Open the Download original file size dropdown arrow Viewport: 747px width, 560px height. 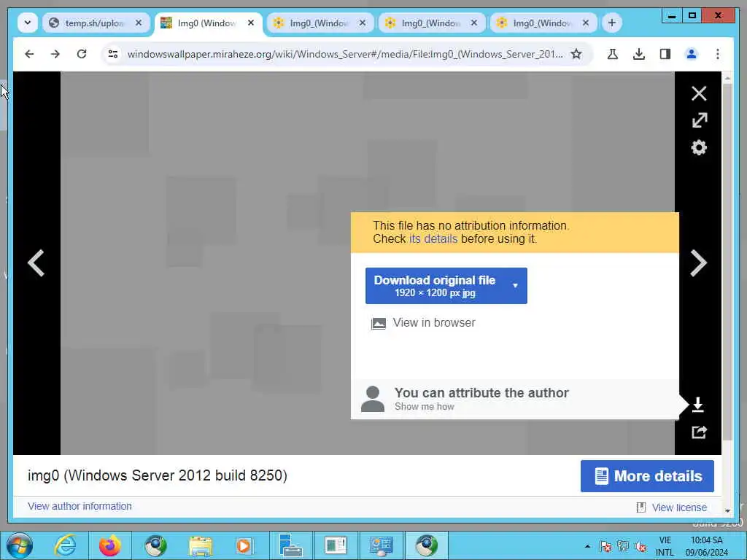click(515, 286)
